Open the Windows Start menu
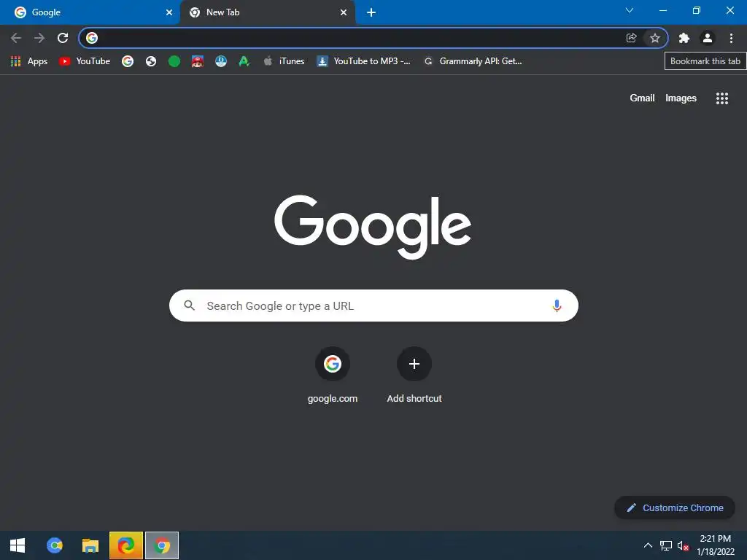Screen dimensions: 747x560 click(x=18, y=545)
